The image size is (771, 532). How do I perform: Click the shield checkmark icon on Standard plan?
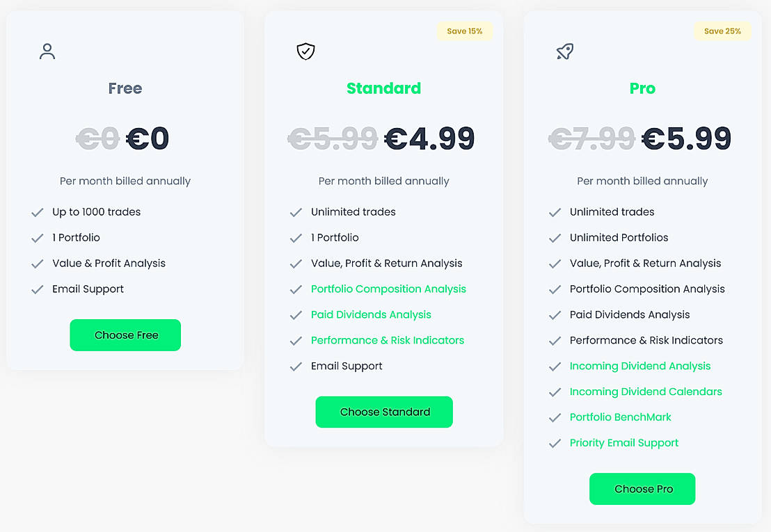(x=305, y=51)
